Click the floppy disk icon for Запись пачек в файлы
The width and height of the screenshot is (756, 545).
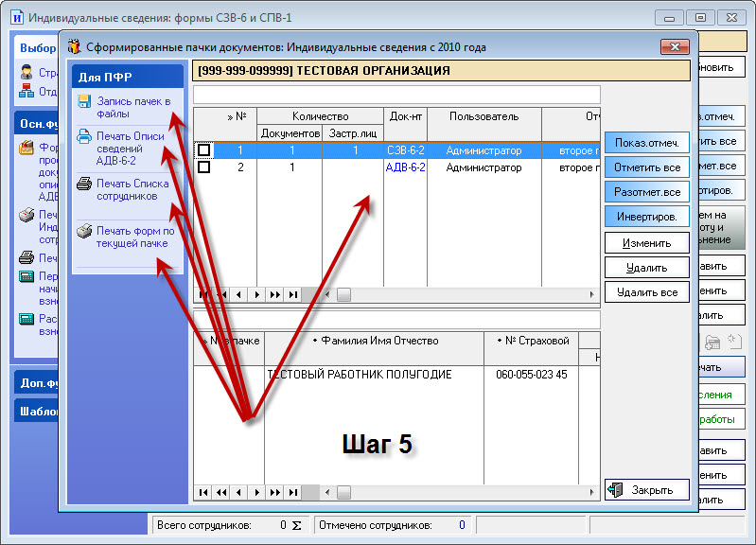[x=84, y=101]
